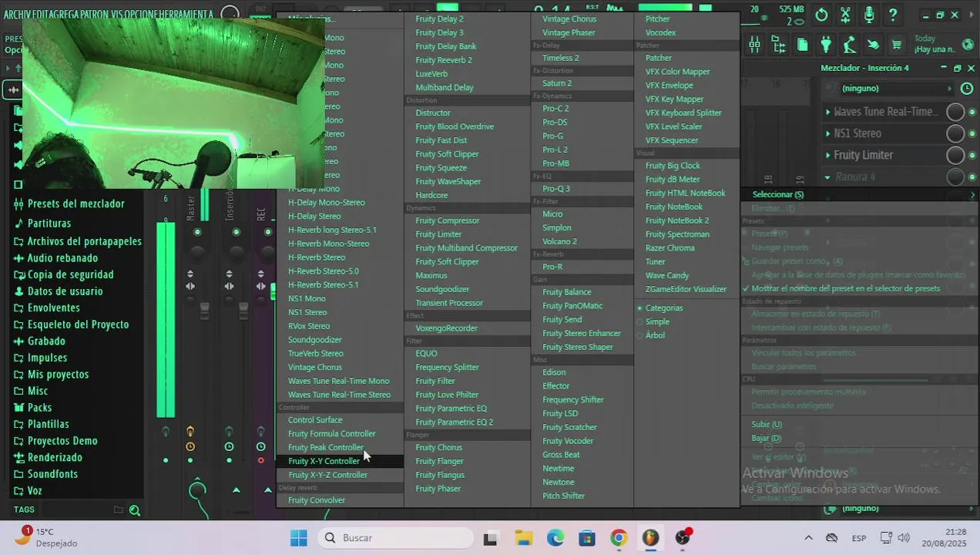
Task: Open File Explorer from the taskbar
Action: point(523,538)
